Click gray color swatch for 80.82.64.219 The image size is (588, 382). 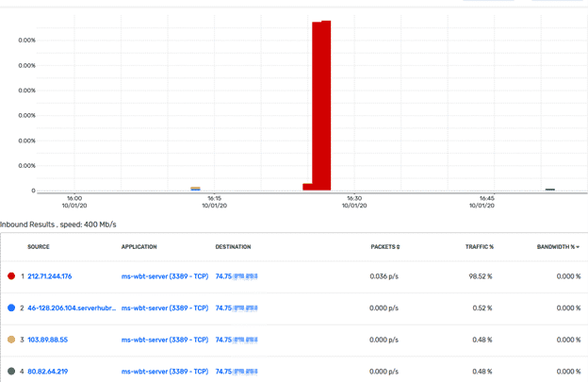click(x=11, y=371)
